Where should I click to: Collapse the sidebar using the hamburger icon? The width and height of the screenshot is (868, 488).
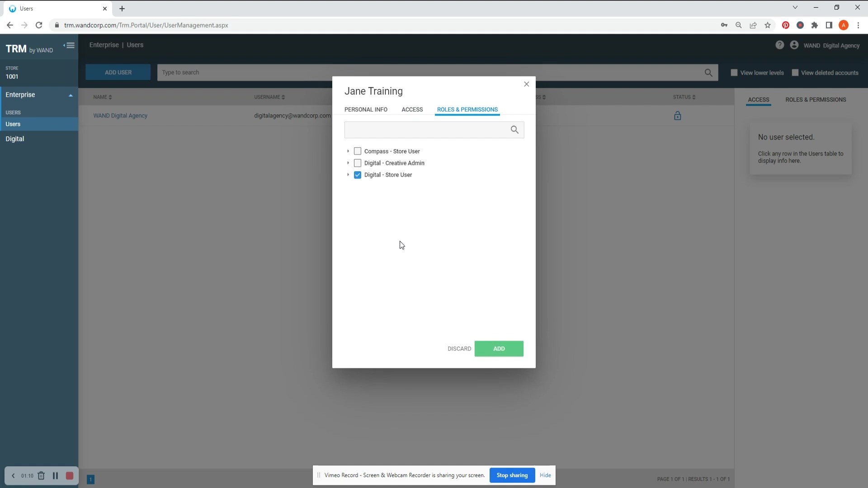[x=69, y=45]
